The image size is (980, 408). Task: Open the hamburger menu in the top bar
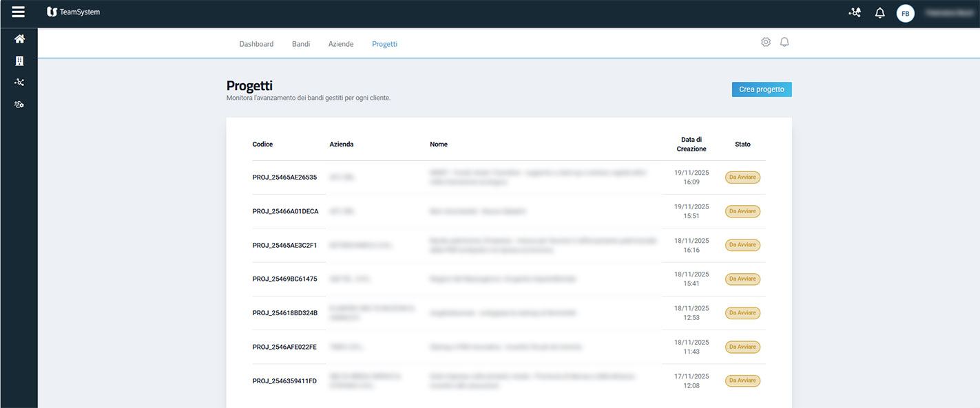point(19,12)
